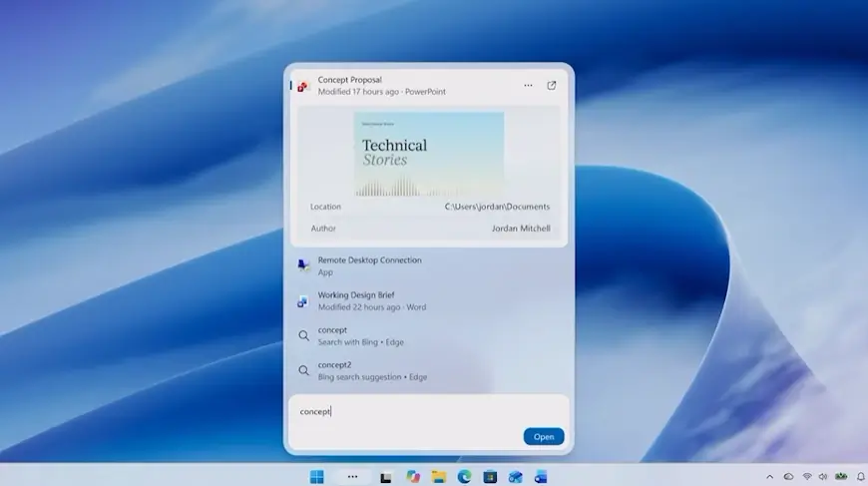Click the location path C:\Users\jordan\Documents
The width and height of the screenshot is (868, 486).
pos(497,207)
